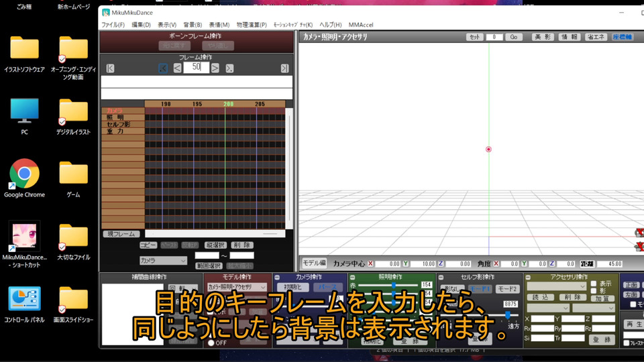This screenshot has width=644, height=362.
Task: Click コピー copy button
Action: click(148, 245)
